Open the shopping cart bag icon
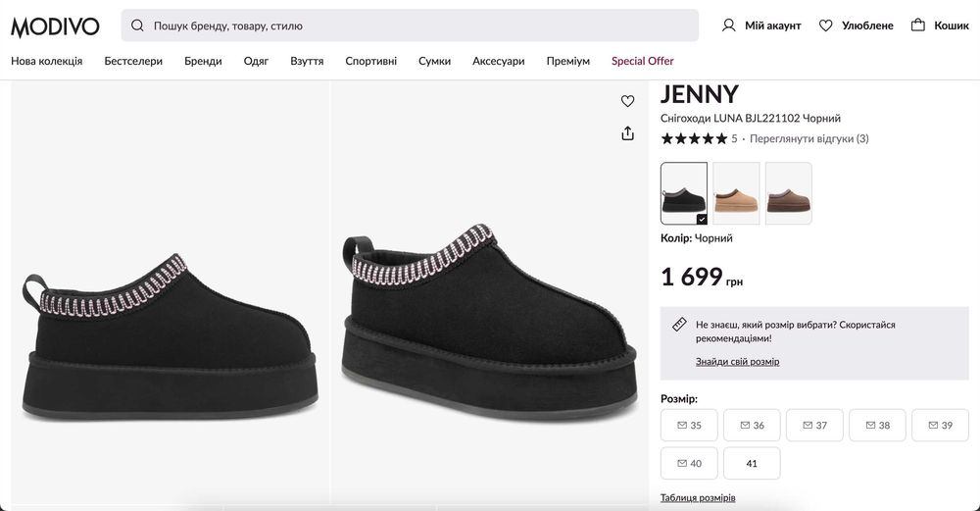This screenshot has height=511, width=980. pyautogui.click(x=918, y=26)
